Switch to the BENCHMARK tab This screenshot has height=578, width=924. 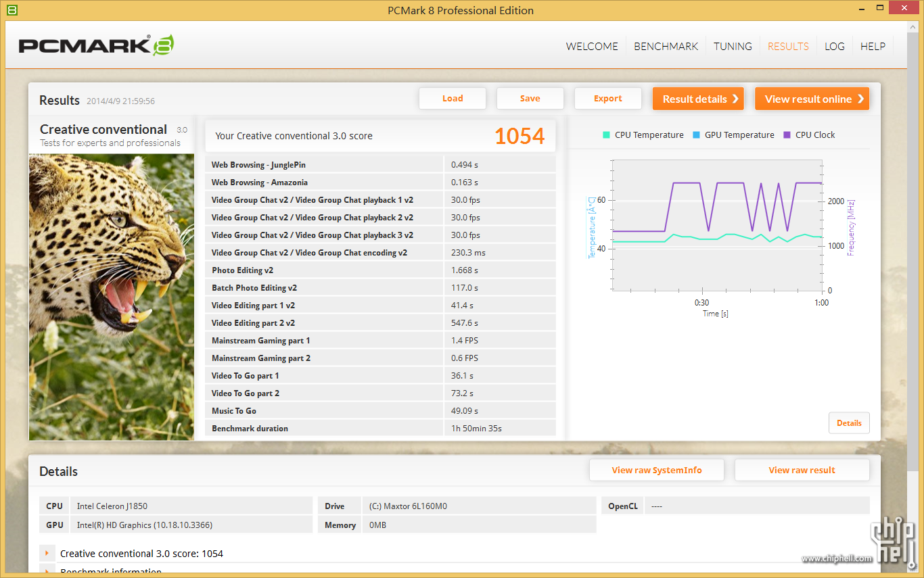[666, 46]
